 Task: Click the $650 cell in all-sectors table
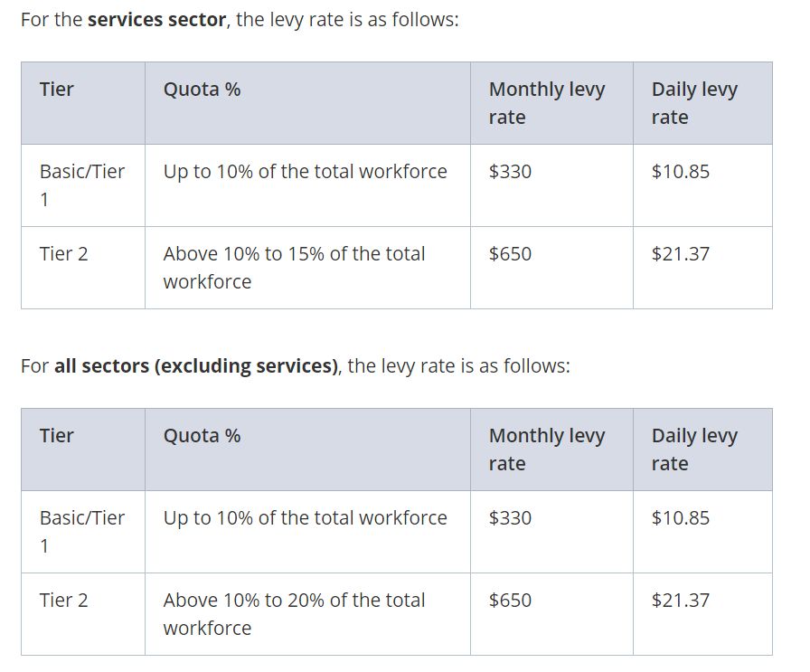(510, 601)
